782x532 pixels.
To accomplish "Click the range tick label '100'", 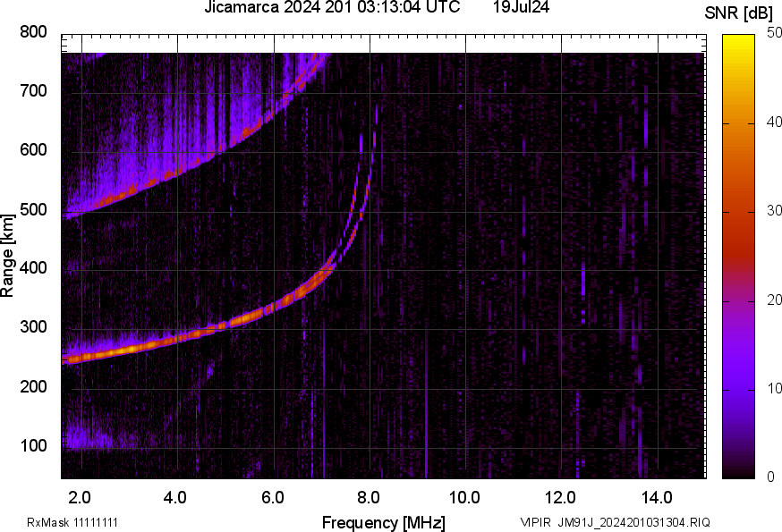I will click(x=33, y=445).
